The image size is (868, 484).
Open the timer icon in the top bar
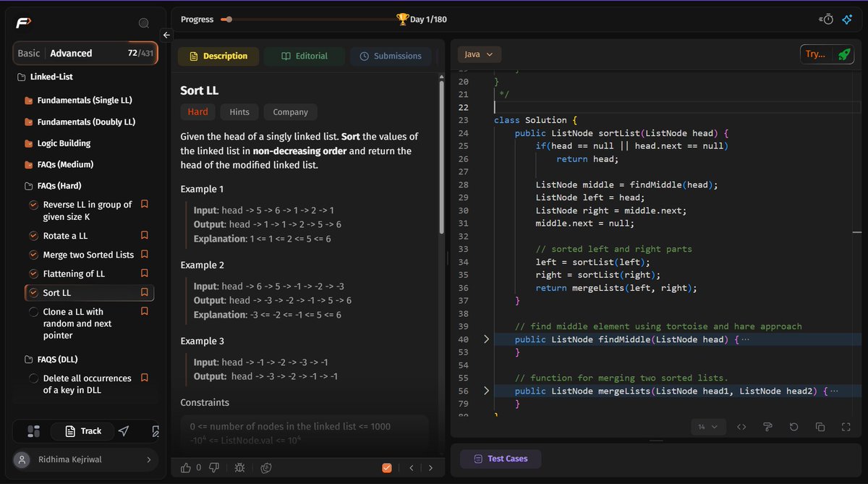[x=827, y=20]
